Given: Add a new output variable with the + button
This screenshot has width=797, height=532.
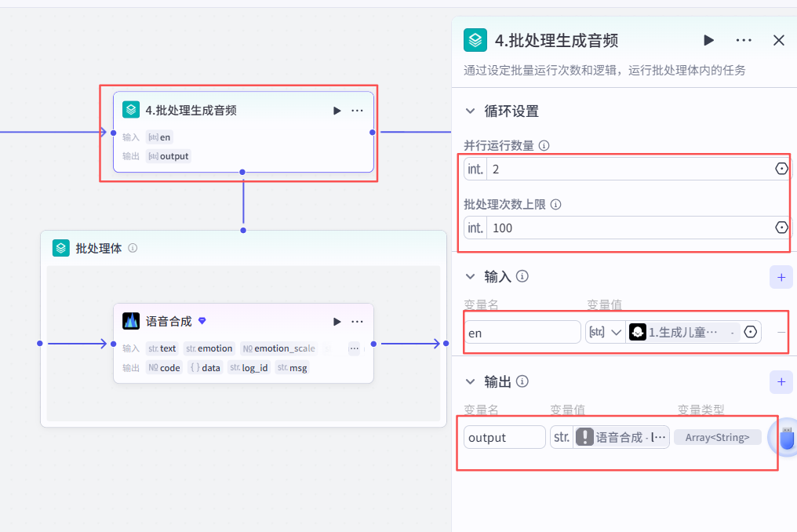Looking at the screenshot, I should click(x=781, y=381).
